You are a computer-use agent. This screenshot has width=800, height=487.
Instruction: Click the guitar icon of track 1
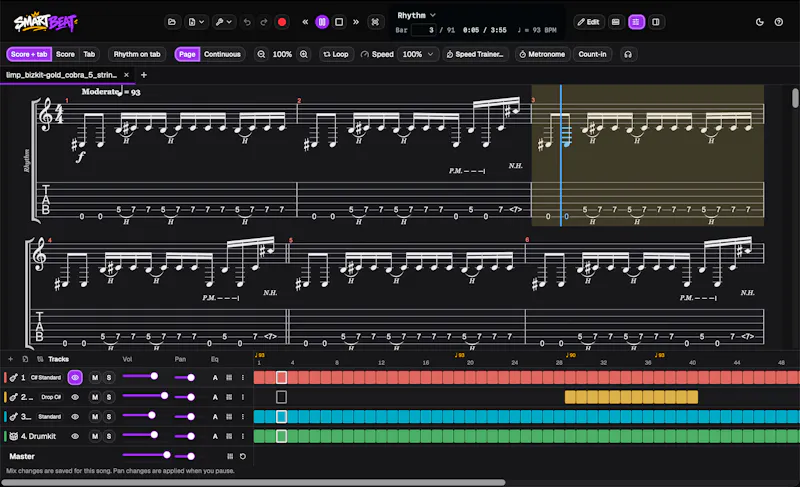(x=13, y=377)
